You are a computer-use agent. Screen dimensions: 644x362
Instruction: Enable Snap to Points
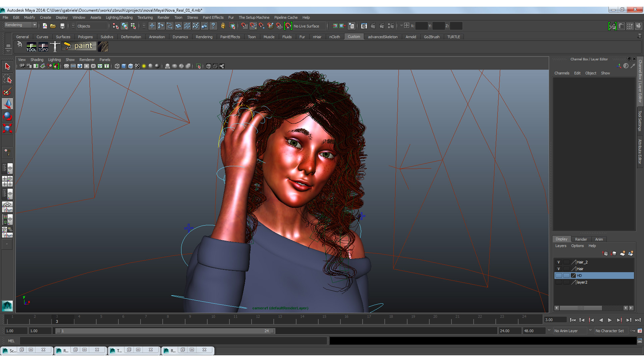pos(262,26)
